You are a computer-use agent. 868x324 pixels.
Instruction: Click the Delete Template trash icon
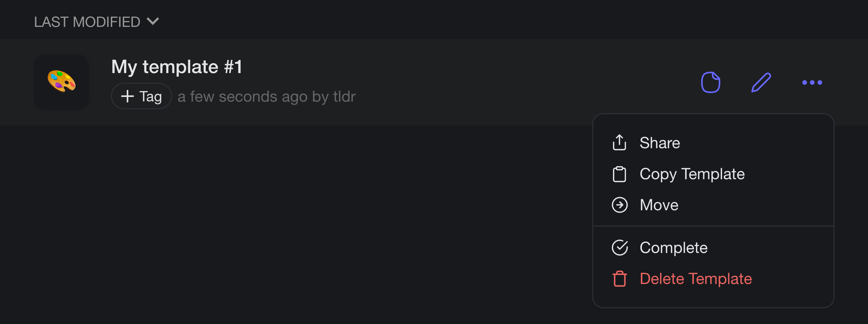(x=620, y=279)
